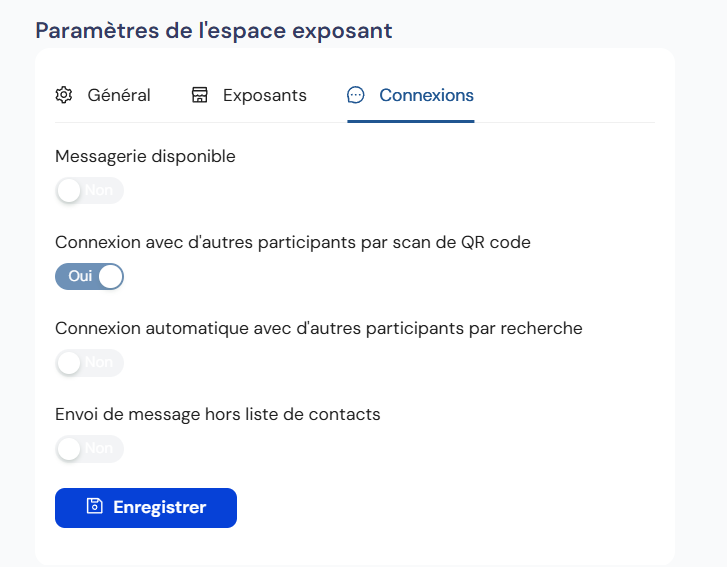The height and width of the screenshot is (567, 727).
Task: Click the "Oui" text on the QR toggle
Action: pyautogui.click(x=79, y=276)
